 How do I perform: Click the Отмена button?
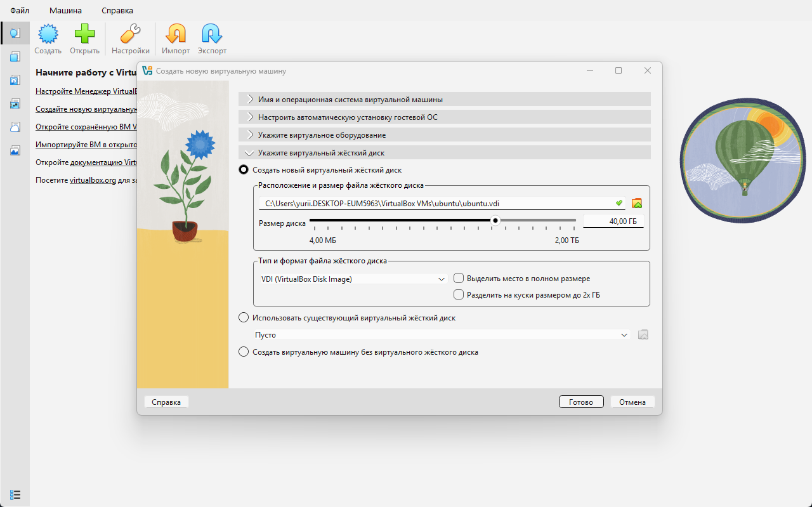pos(632,402)
